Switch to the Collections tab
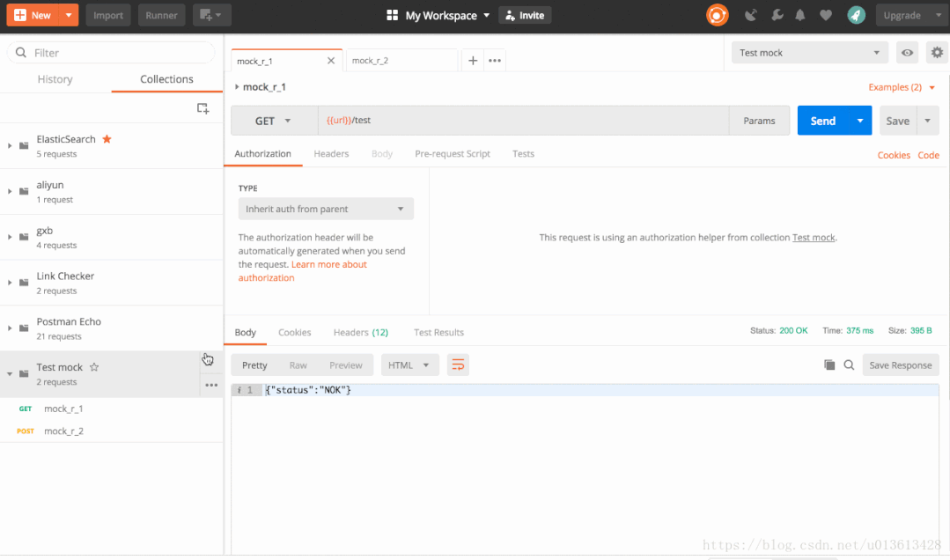This screenshot has width=950, height=560. (166, 79)
